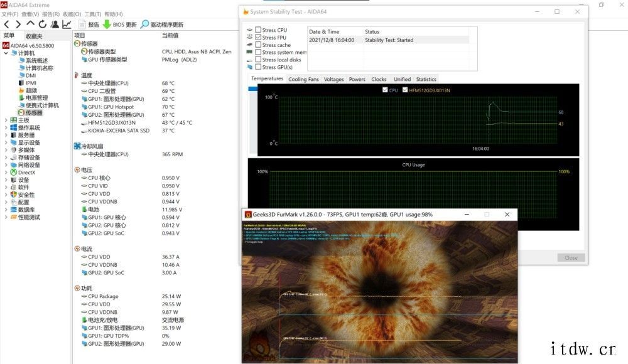
Task: Click the Close button in System Stability Test
Action: (x=571, y=258)
